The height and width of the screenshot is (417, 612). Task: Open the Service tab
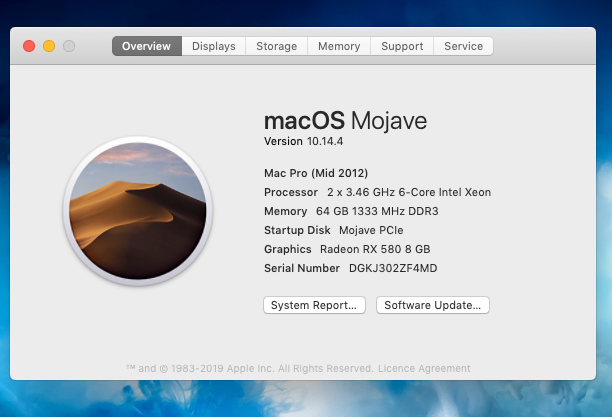click(463, 46)
